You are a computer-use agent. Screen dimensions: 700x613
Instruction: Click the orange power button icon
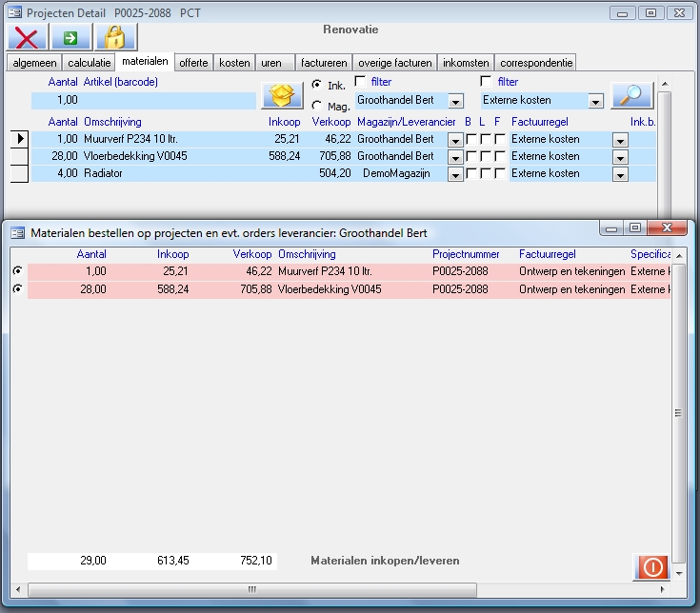click(652, 567)
